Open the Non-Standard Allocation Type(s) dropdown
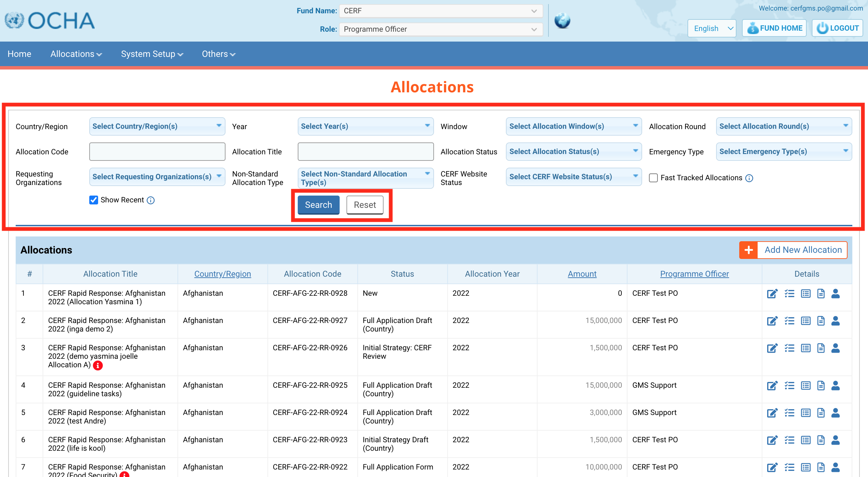The width and height of the screenshot is (868, 477). (366, 178)
